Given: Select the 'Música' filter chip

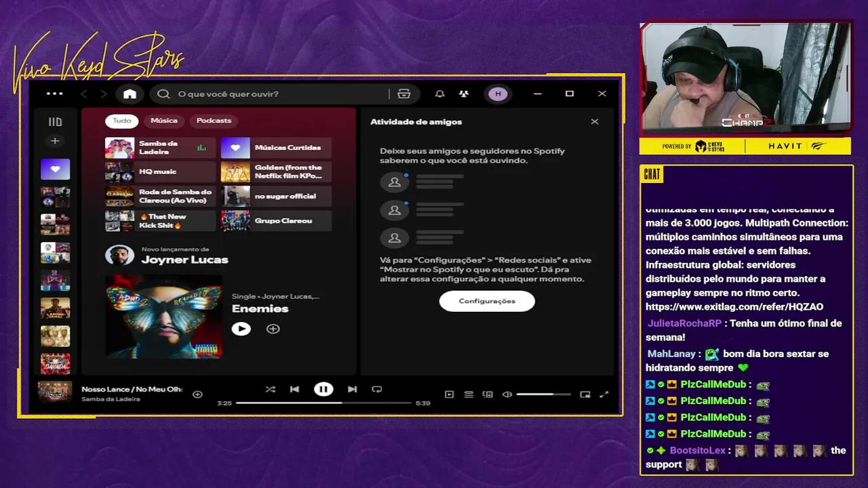Looking at the screenshot, I should tap(164, 121).
